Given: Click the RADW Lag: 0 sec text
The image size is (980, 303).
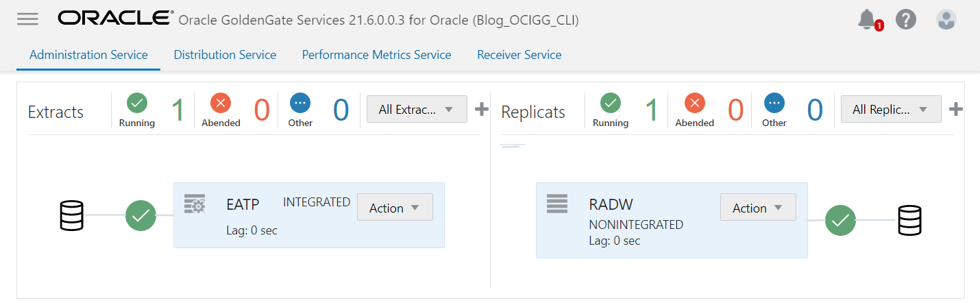Looking at the screenshot, I should pyautogui.click(x=615, y=241).
